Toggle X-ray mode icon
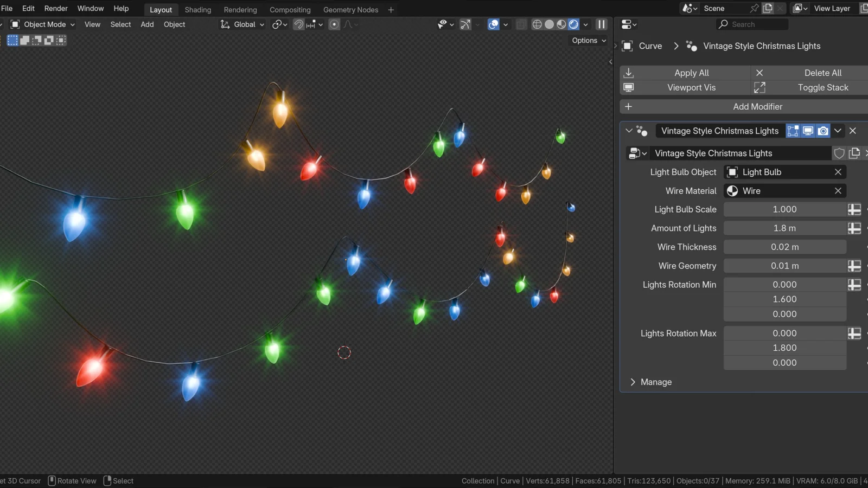The height and width of the screenshot is (488, 868). 520,24
